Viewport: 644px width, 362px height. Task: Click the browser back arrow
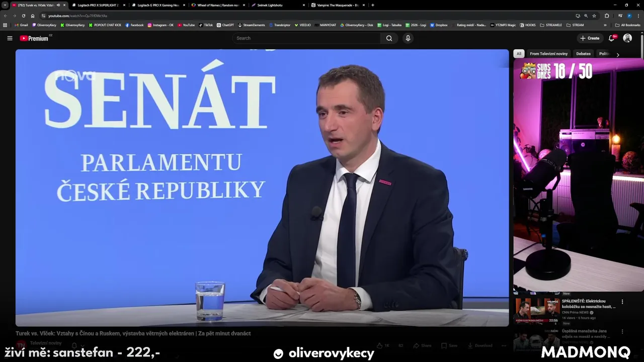(6, 16)
